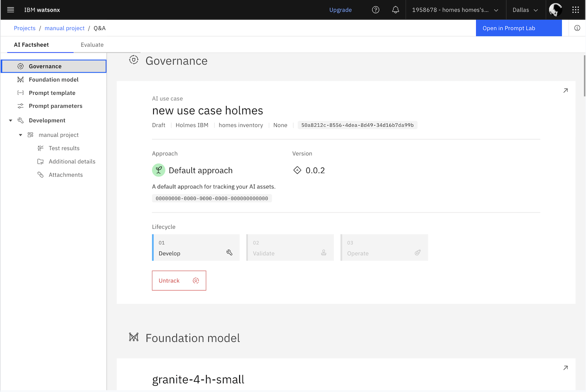Click the Test results icon
Image resolution: width=586 pixels, height=392 pixels.
[x=40, y=148]
